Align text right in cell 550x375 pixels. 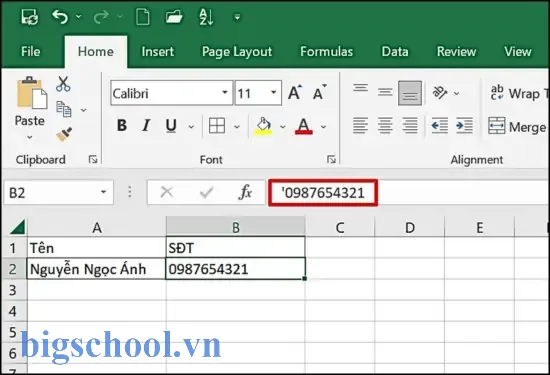click(410, 126)
